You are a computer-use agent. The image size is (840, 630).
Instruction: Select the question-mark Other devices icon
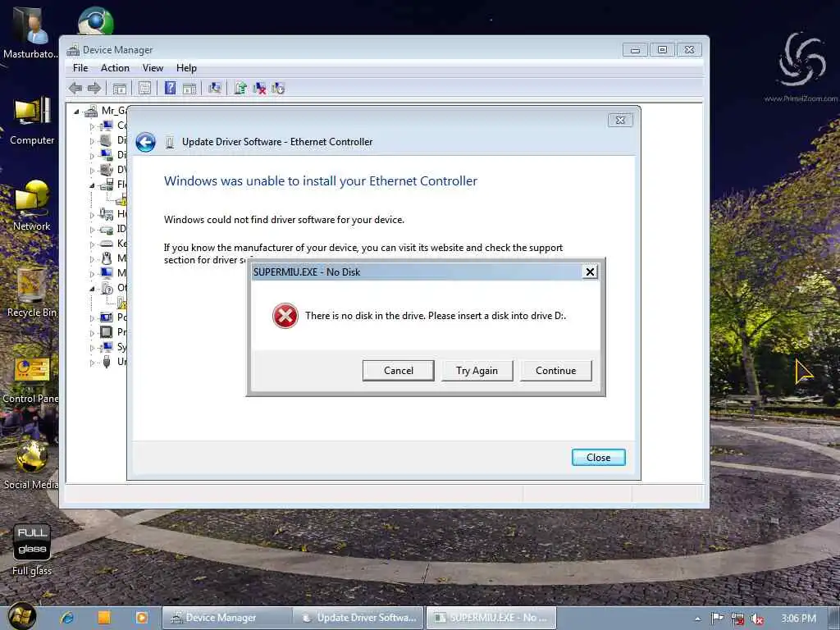click(107, 288)
